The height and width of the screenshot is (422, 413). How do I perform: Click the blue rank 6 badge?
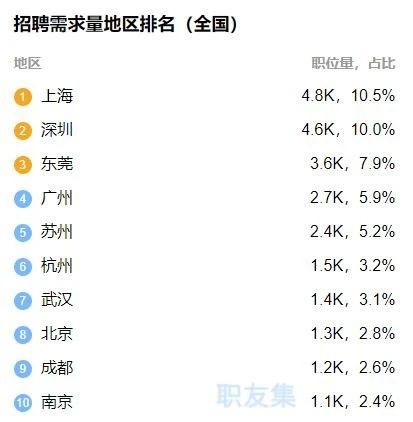(x=23, y=267)
